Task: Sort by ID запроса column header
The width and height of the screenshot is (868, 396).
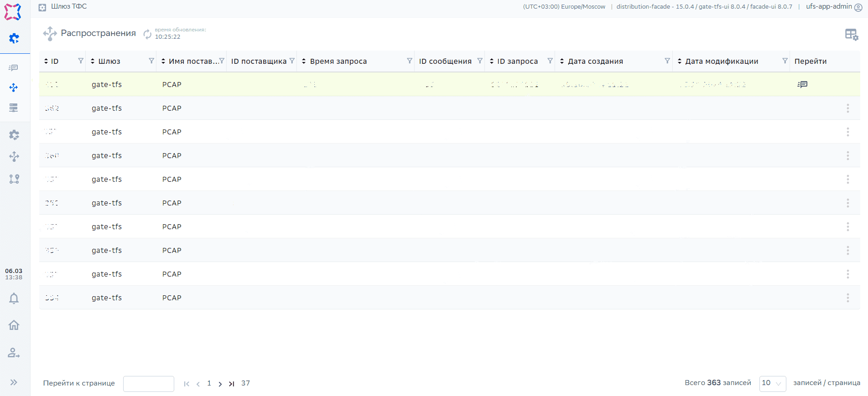Action: coord(517,62)
